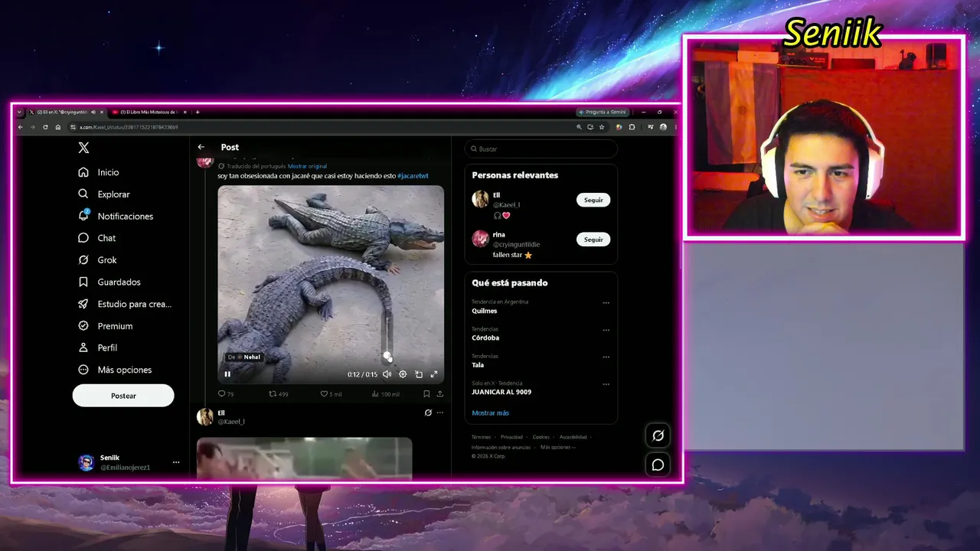
Task: Open the X logo home link
Action: (x=83, y=148)
